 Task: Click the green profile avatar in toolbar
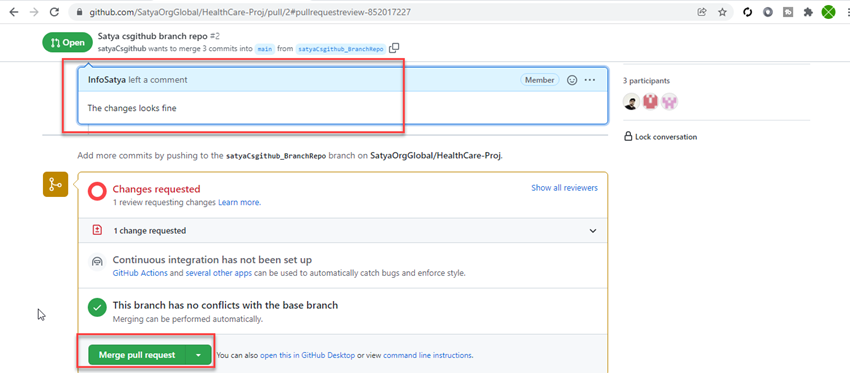pos(828,12)
